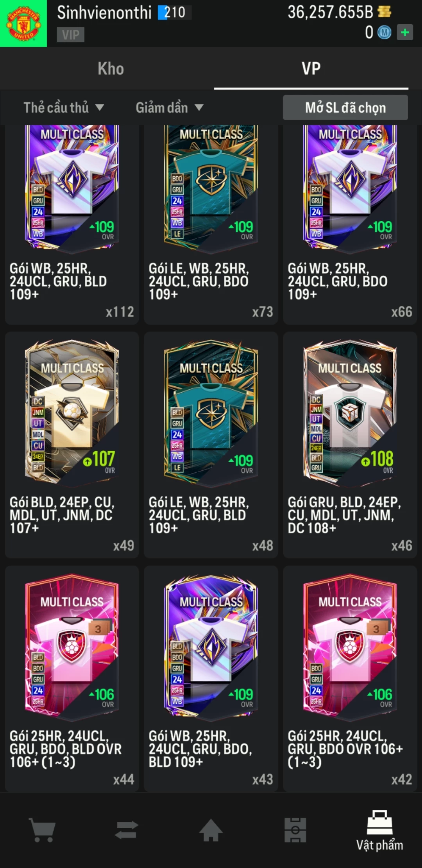Tap the VIP badge
Screen dimensions: 422x868
click(71, 35)
